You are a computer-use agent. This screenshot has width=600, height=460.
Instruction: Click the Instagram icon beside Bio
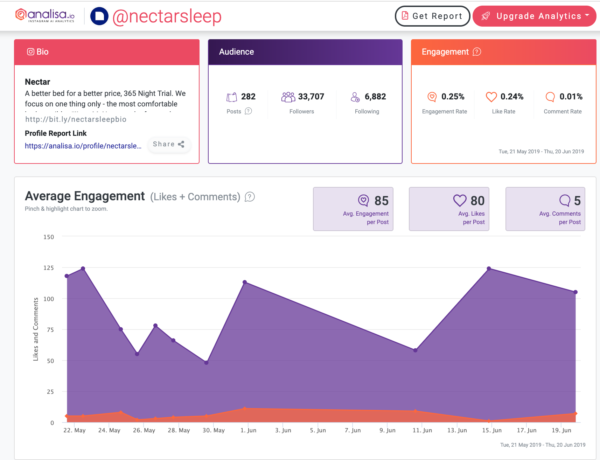tap(31, 52)
